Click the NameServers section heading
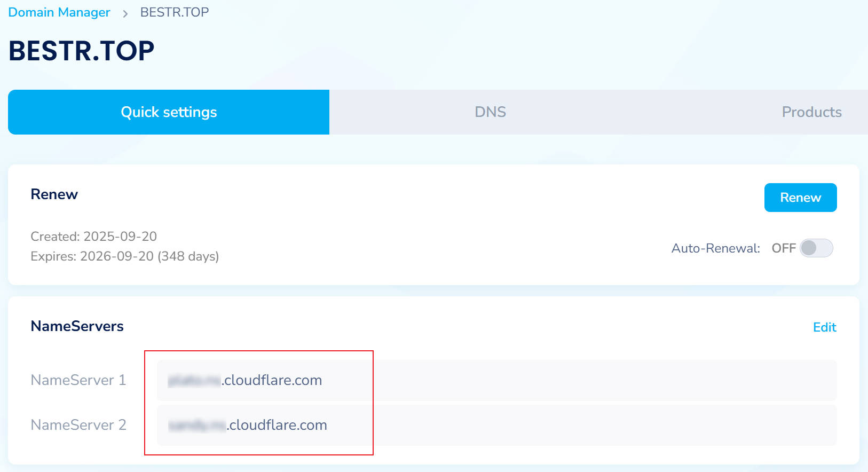Viewport: 868px width, 472px height. point(77,326)
